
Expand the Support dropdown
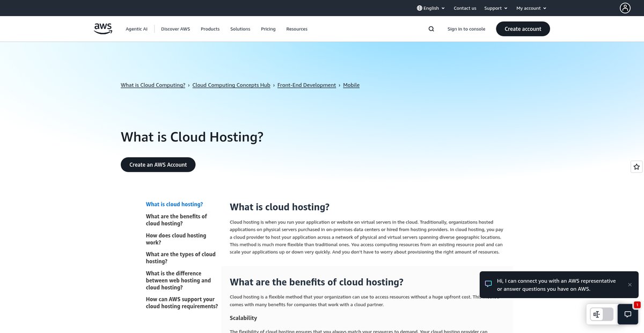click(496, 8)
